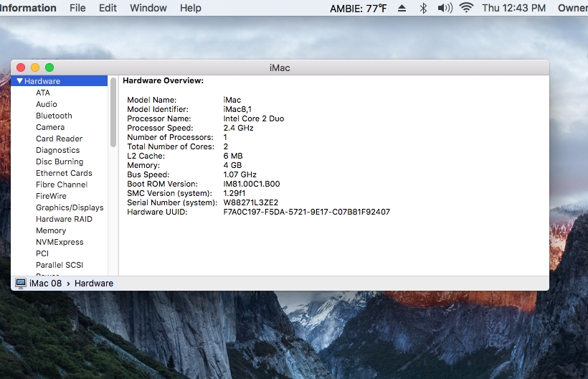This screenshot has width=588, height=379.
Task: Select PCI in the sidebar
Action: 42,253
